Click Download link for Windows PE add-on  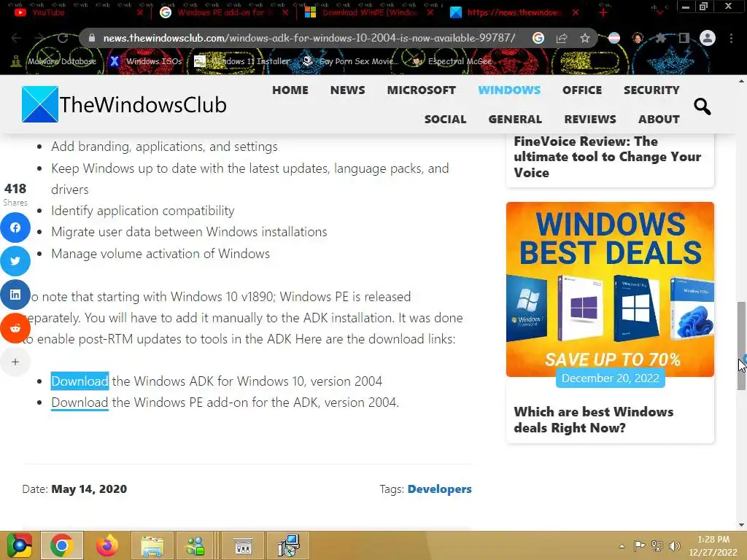click(x=80, y=402)
